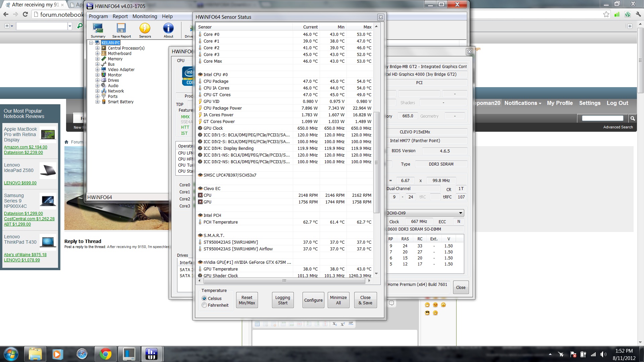The width and height of the screenshot is (644, 362).
Task: Open Google Chrome from taskbar
Action: 105,354
